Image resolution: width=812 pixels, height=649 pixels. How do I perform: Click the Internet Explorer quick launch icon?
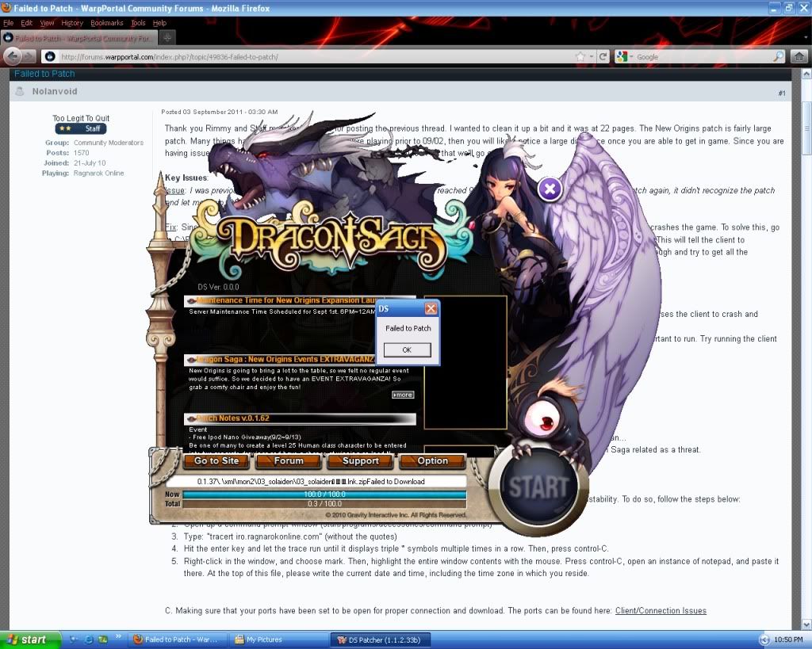(89, 639)
